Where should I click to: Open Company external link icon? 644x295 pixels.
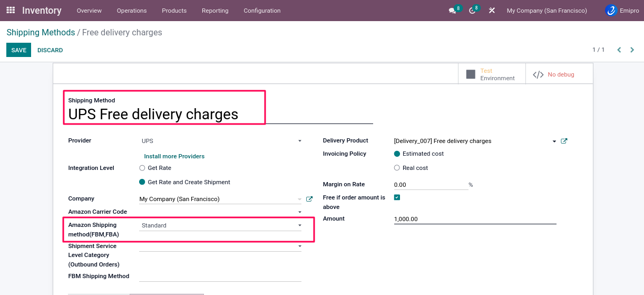click(309, 199)
